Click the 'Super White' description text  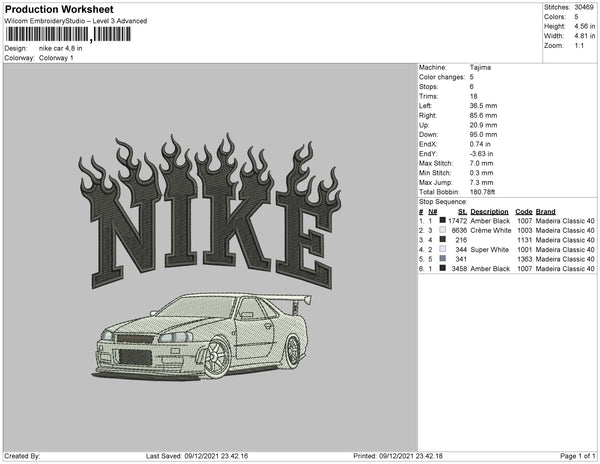[x=490, y=249]
